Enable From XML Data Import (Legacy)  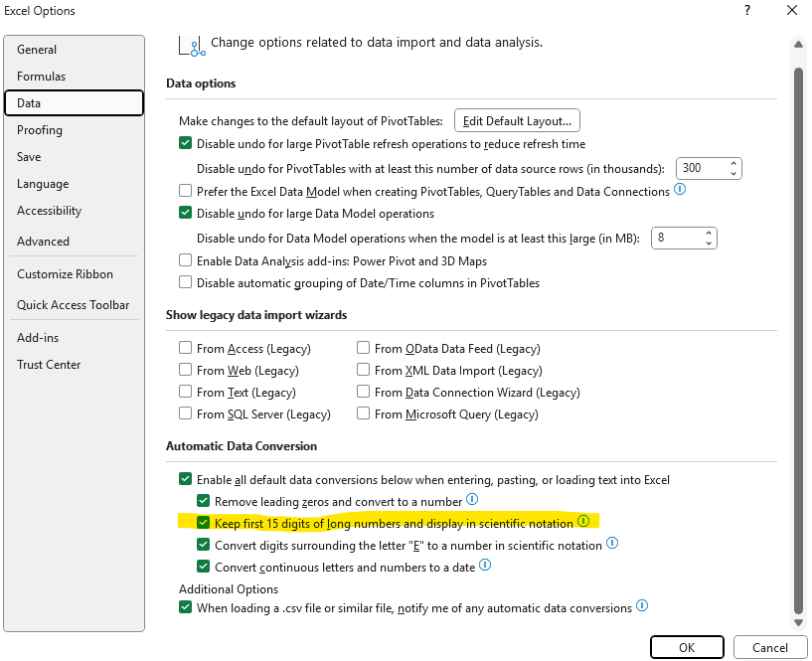tap(363, 370)
